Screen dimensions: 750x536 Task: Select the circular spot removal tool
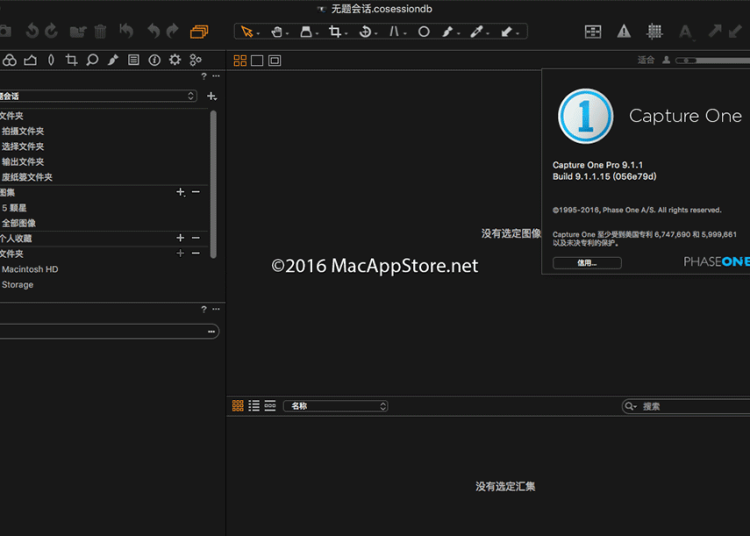424,32
